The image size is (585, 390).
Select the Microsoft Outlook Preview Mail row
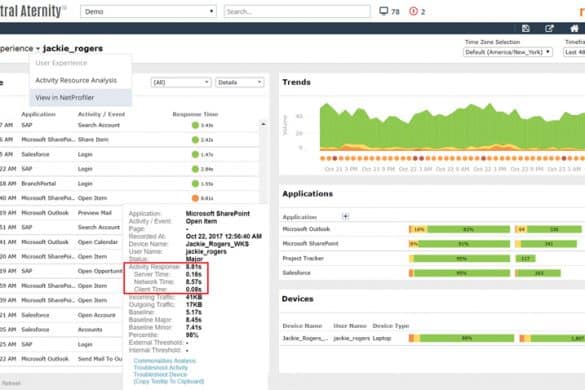[x=61, y=213]
